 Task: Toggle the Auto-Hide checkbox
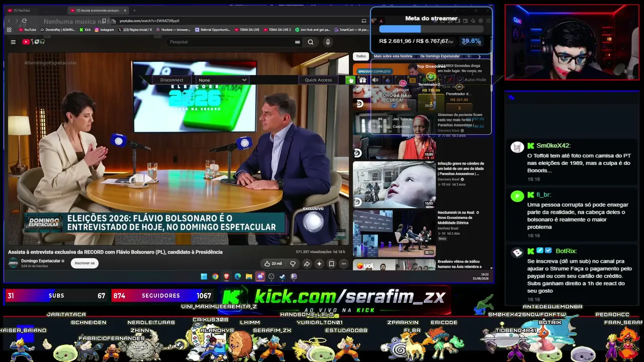tap(460, 80)
